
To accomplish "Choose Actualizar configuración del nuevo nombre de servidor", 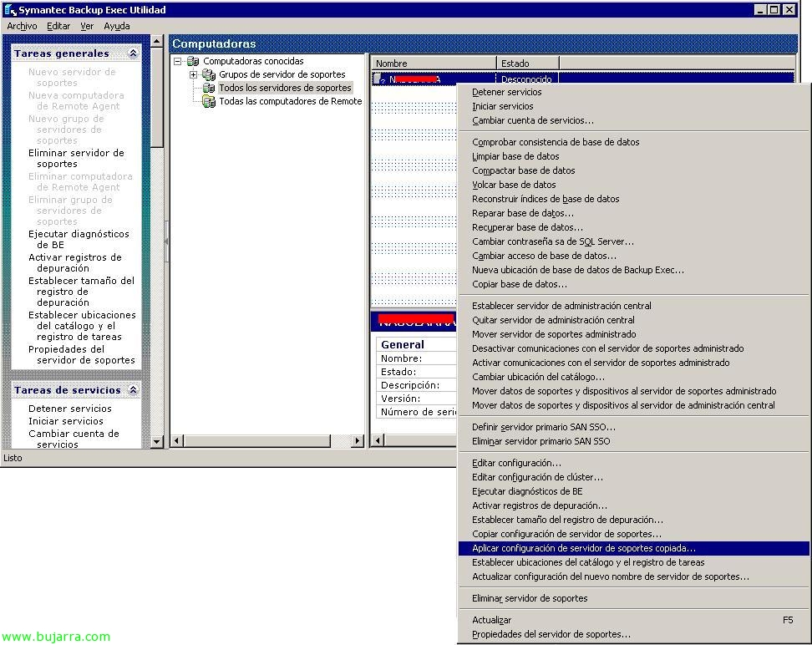I will point(634,576).
